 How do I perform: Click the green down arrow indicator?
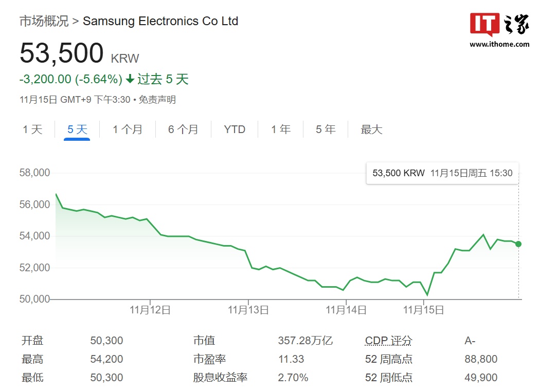(130, 79)
